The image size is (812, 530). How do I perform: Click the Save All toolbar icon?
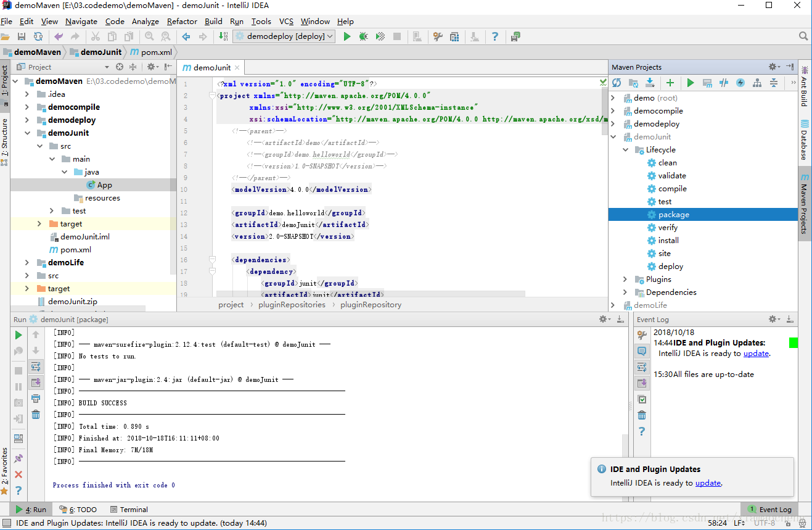[22, 37]
